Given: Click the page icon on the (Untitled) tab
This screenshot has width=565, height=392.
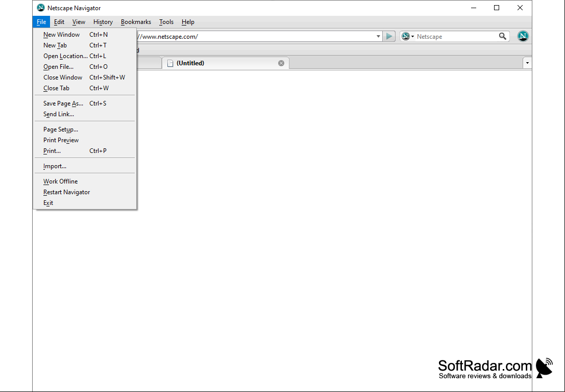Looking at the screenshot, I should tap(170, 63).
